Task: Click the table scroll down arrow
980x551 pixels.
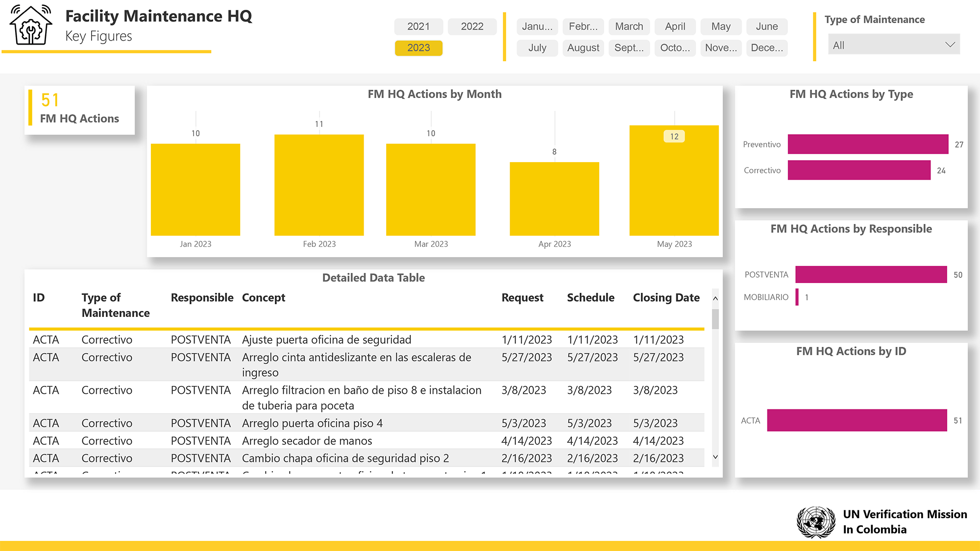Action: [715, 457]
